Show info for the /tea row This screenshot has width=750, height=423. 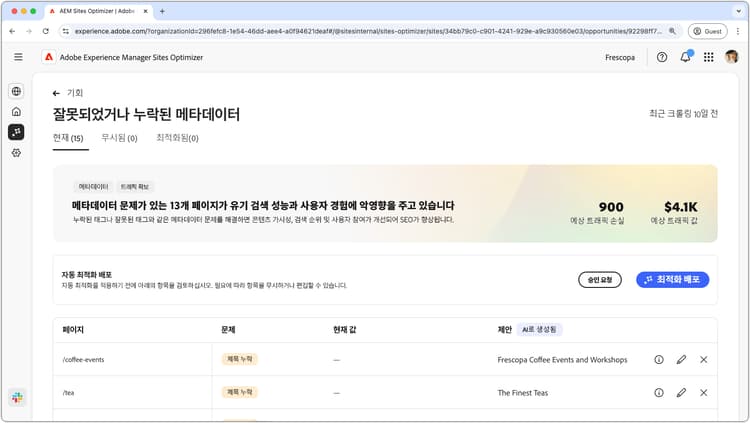[x=659, y=392]
